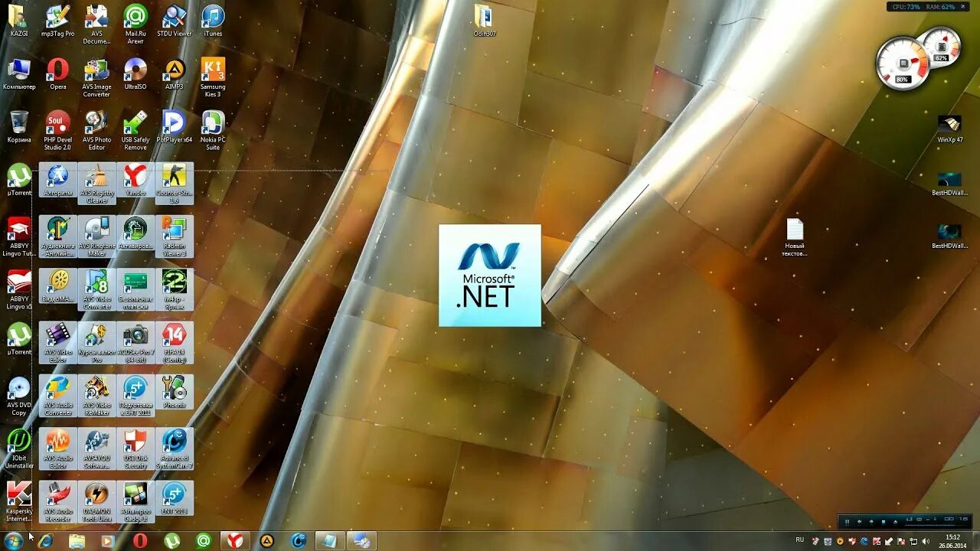Screen dimensions: 980x551
Task: Select the Samsung Kies 3 icon
Action: pyautogui.click(x=213, y=78)
